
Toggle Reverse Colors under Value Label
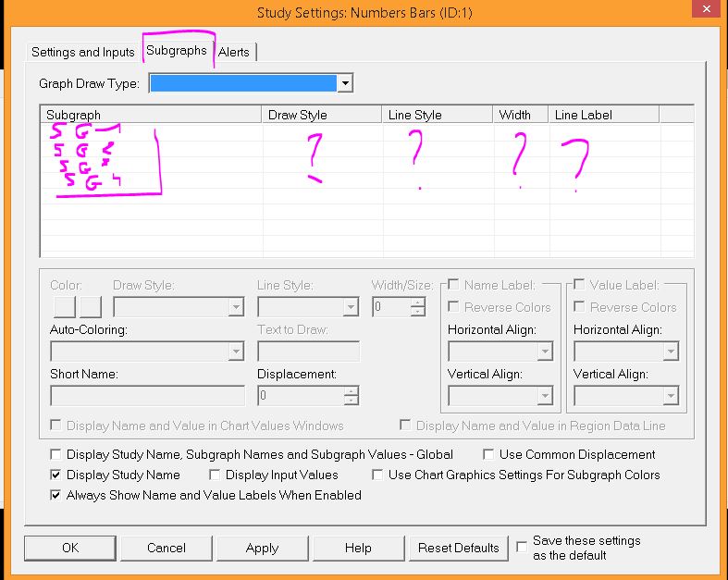click(x=579, y=306)
